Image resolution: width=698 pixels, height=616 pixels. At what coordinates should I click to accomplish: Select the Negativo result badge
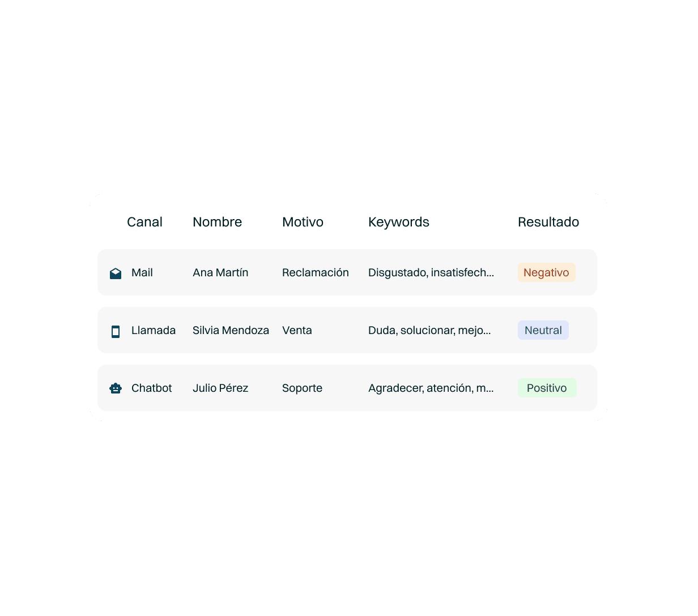pos(547,272)
